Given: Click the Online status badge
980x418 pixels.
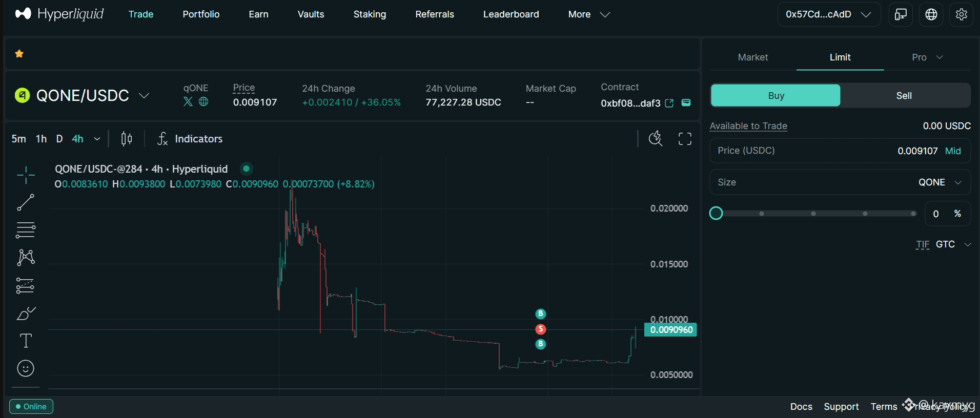Looking at the screenshot, I should coord(31,407).
